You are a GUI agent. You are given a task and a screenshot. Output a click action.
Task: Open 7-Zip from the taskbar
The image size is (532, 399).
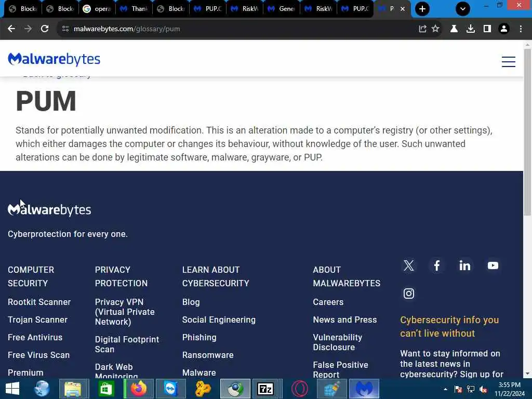[x=265, y=389]
